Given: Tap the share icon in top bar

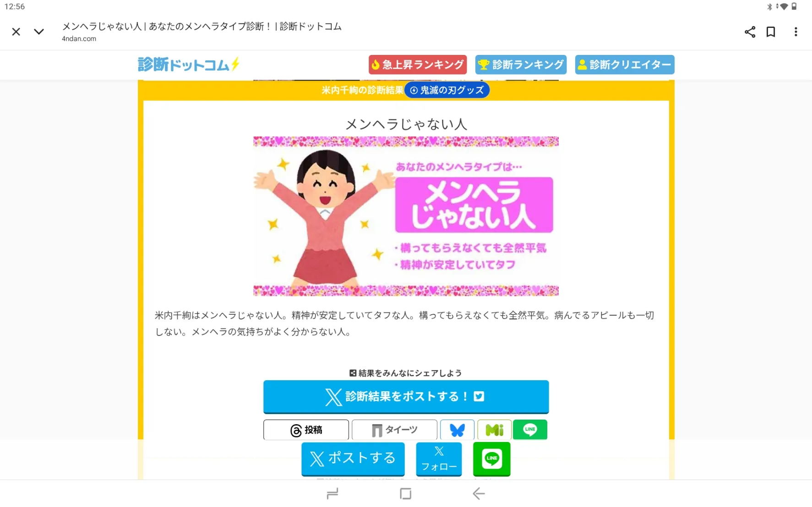Looking at the screenshot, I should click(x=750, y=32).
